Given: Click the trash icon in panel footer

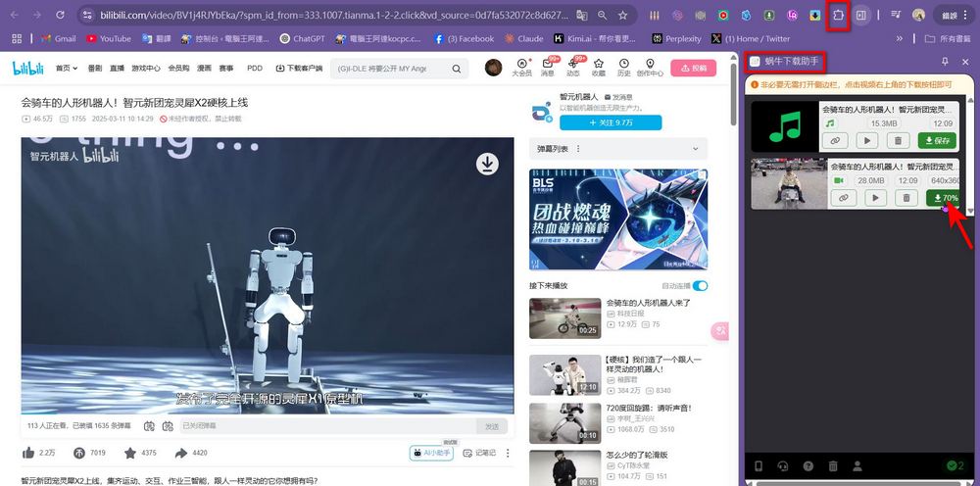Looking at the screenshot, I should point(832,466).
